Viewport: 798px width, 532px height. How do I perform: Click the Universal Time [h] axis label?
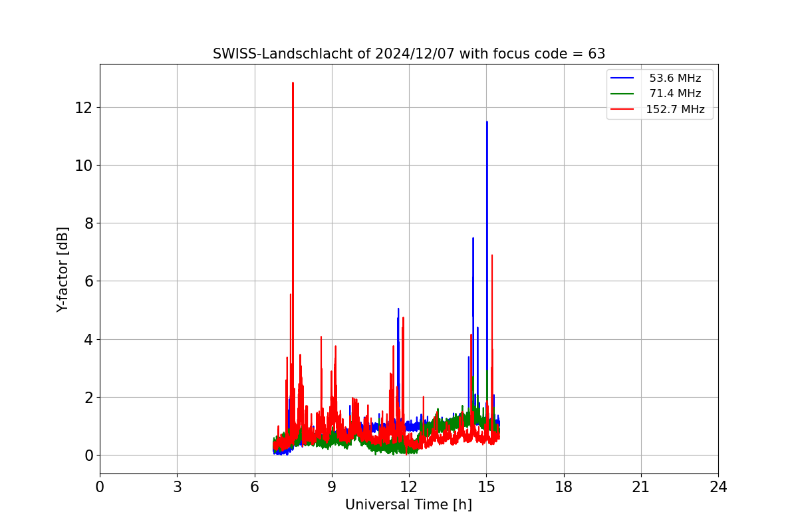point(408,505)
